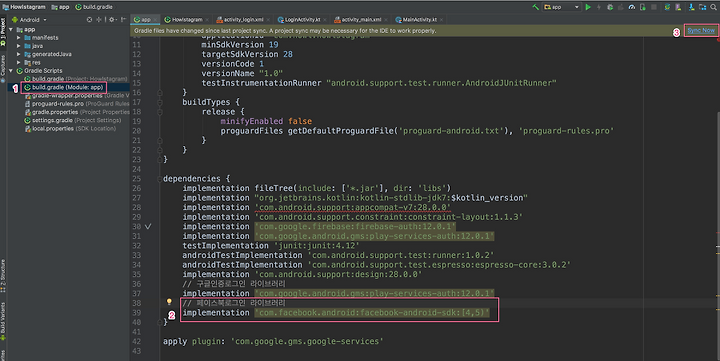Click the apply plugin google-services line
This screenshot has width=720, height=361.
pyautogui.click(x=273, y=341)
